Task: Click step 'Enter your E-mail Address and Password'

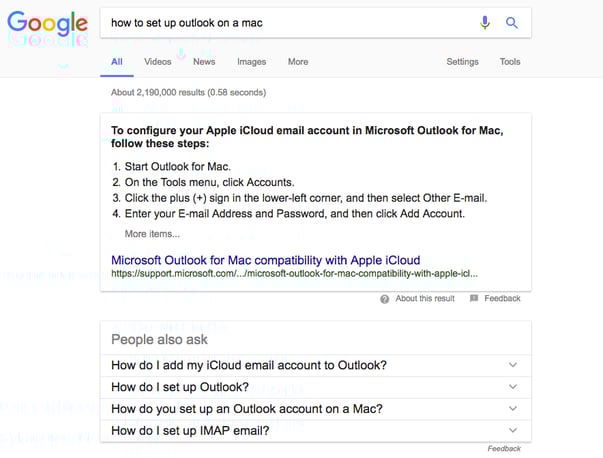Action: [x=225, y=214]
